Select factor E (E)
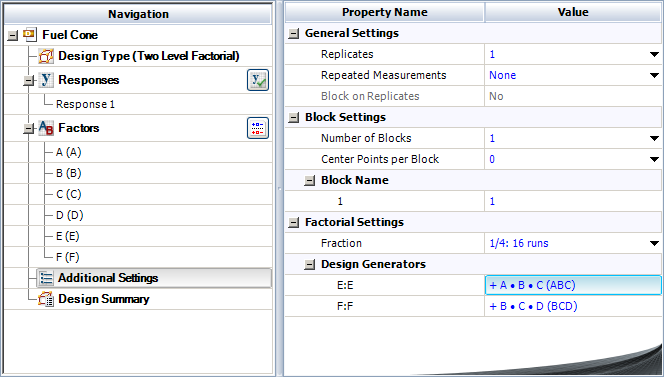The image size is (664, 377). [x=67, y=236]
